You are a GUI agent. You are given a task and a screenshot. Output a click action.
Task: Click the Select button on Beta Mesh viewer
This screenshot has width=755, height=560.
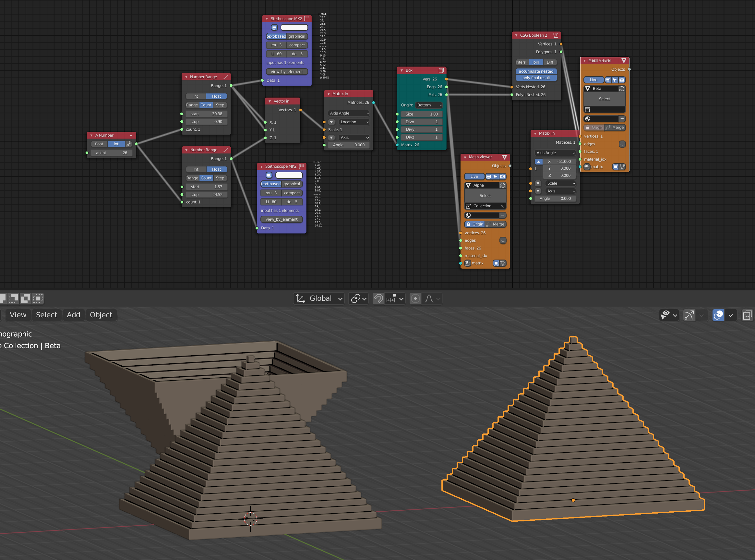(604, 99)
